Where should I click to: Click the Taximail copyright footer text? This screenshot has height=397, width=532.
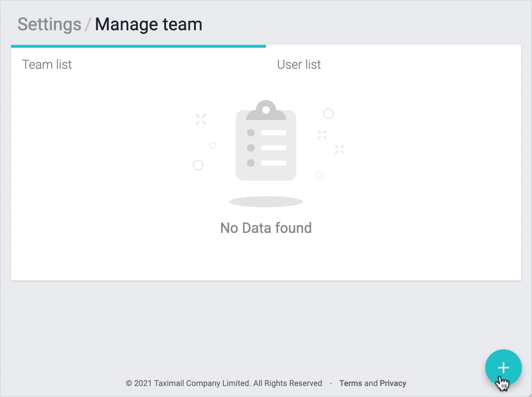[224, 383]
